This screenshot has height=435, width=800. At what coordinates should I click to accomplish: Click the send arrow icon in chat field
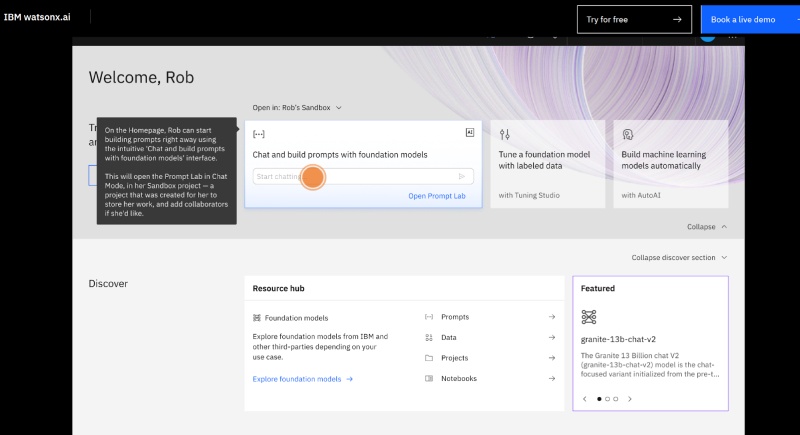click(462, 176)
